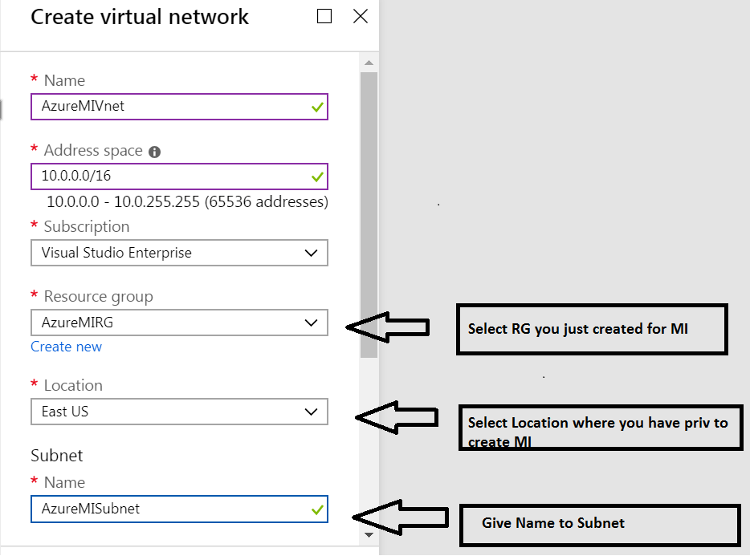Click the Subscription field label
750x560 pixels.
pyautogui.click(x=87, y=226)
